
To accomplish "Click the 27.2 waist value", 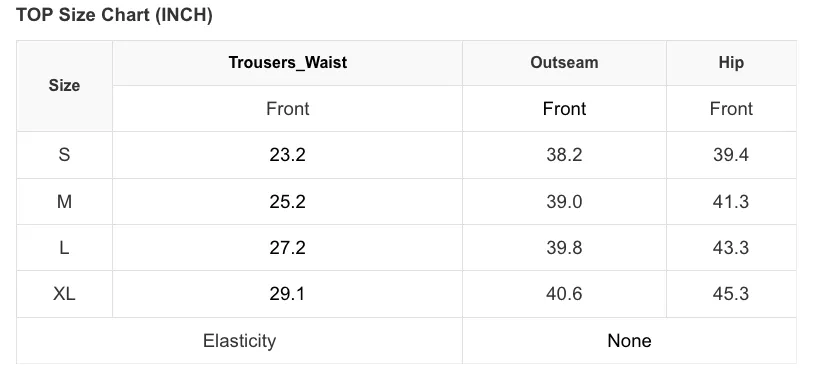I will pos(287,247).
